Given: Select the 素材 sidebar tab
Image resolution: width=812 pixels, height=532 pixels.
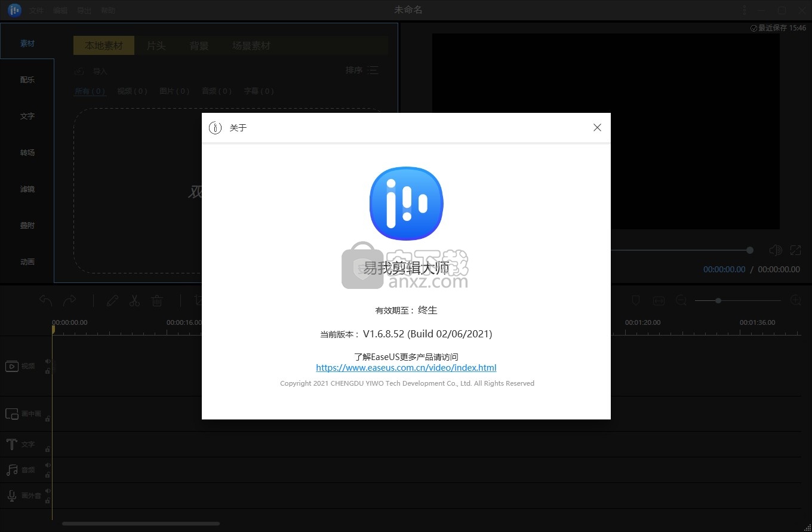Looking at the screenshot, I should pos(27,44).
